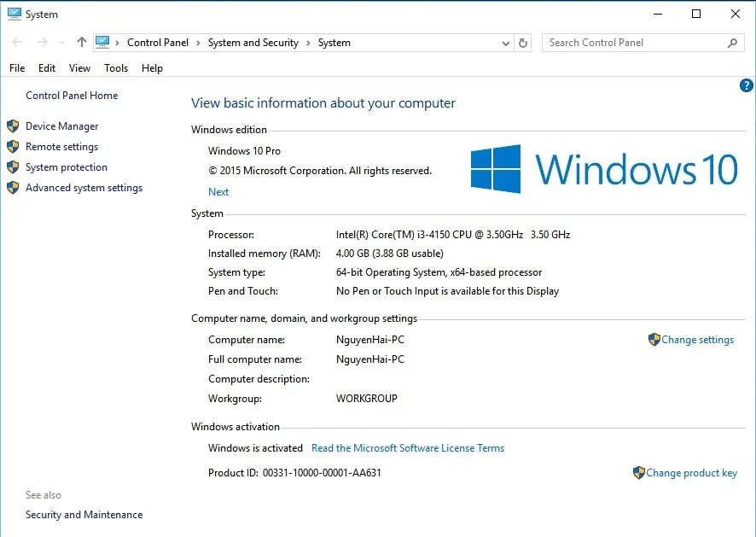Click the 64-bit Operating System value
This screenshot has width=756, height=537.
tap(439, 272)
